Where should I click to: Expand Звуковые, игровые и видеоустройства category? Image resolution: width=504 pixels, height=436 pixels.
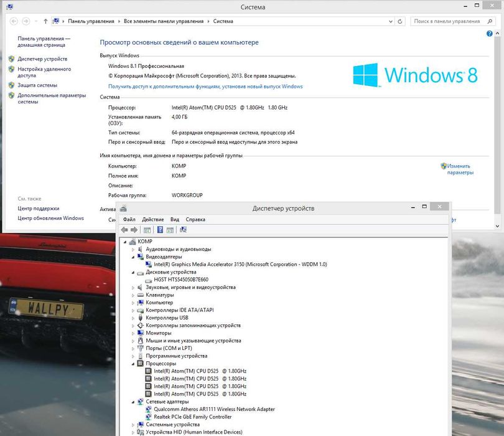pyautogui.click(x=133, y=288)
